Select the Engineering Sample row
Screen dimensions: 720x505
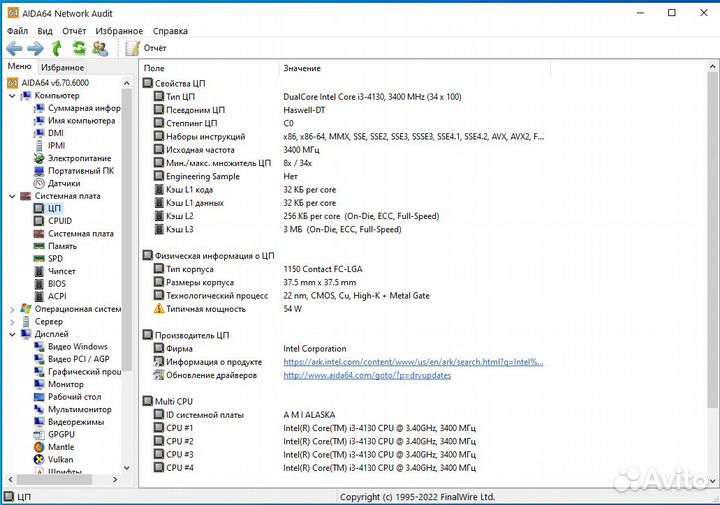point(226,176)
